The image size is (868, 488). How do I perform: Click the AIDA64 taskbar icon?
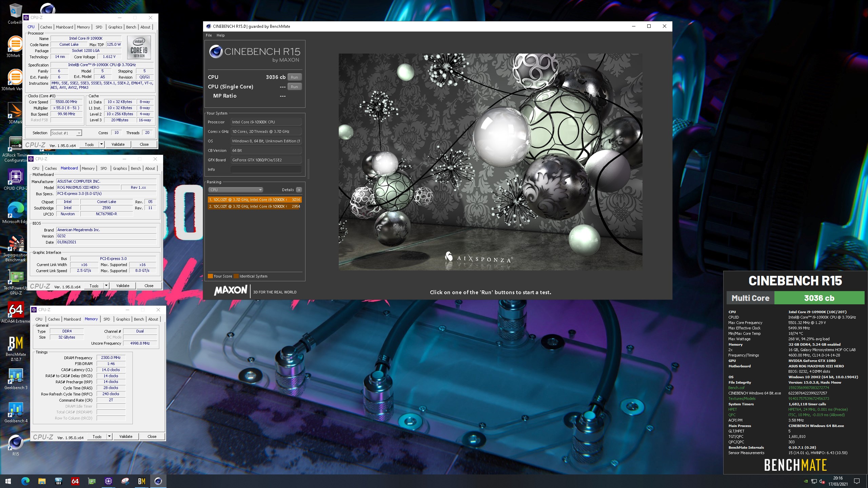[75, 481]
